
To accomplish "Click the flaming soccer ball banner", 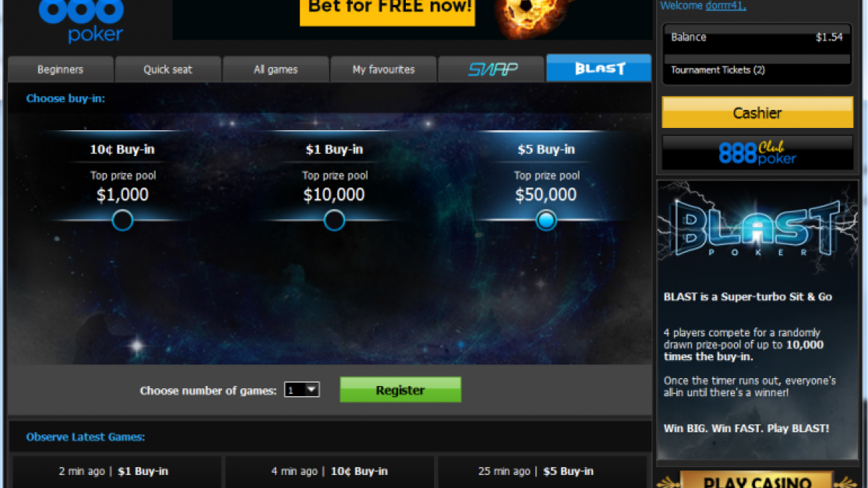I will pyautogui.click(x=412, y=20).
